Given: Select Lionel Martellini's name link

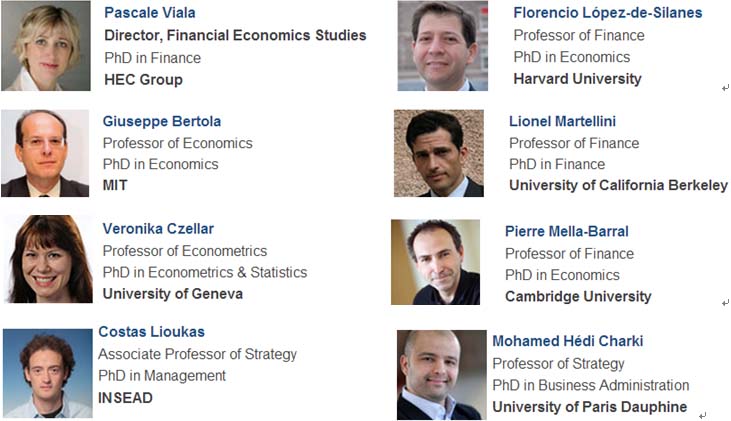Looking at the screenshot, I should pos(562,121).
